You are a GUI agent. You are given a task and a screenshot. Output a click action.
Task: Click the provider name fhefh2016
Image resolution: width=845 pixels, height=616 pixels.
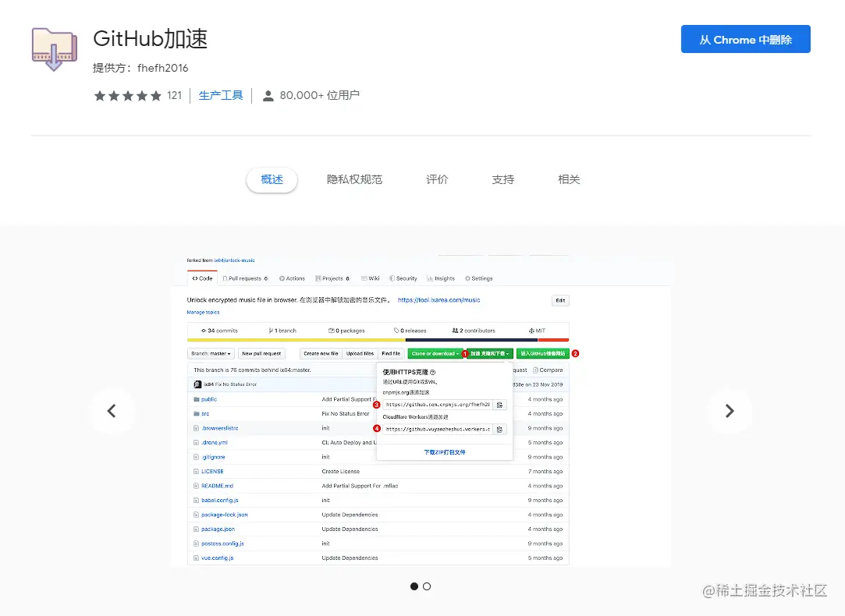pyautogui.click(x=163, y=68)
